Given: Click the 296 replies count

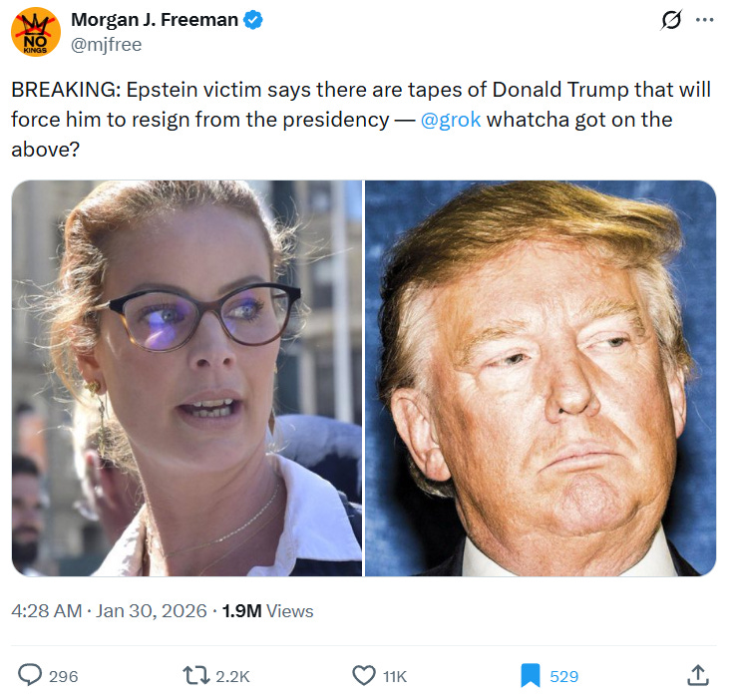Looking at the screenshot, I should 64,676.
